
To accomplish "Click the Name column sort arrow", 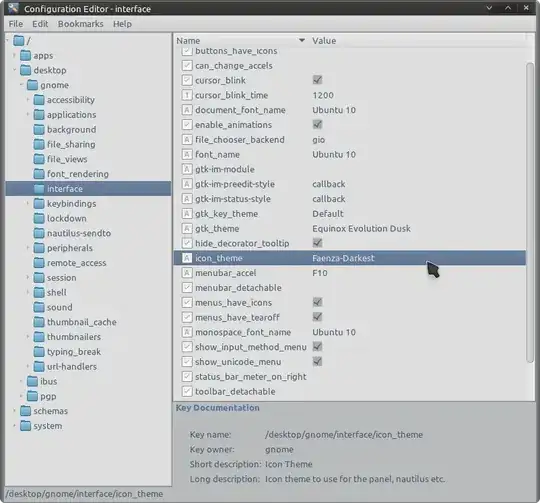I will click(302, 41).
